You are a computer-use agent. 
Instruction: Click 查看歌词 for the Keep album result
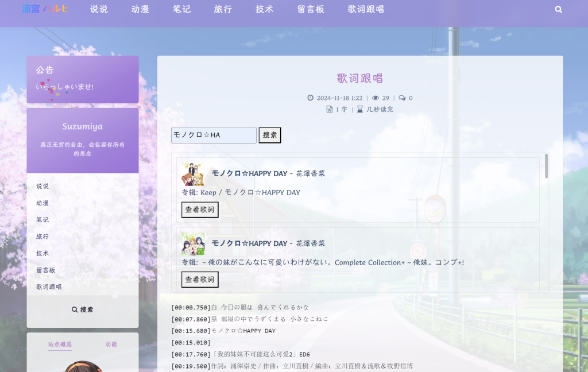tap(200, 210)
